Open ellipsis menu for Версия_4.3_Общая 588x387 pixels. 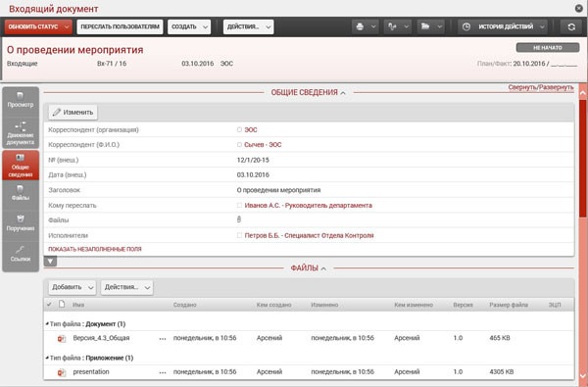coord(163,339)
